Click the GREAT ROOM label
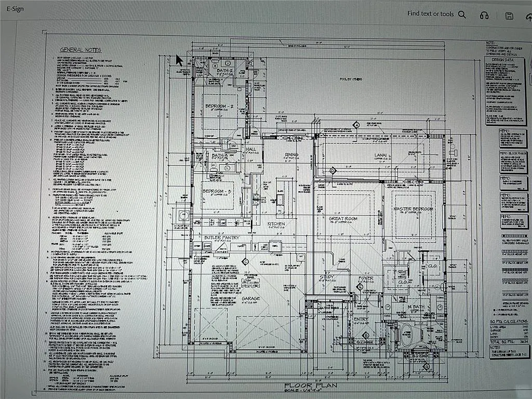This screenshot has height=399, width=532. pos(343,219)
